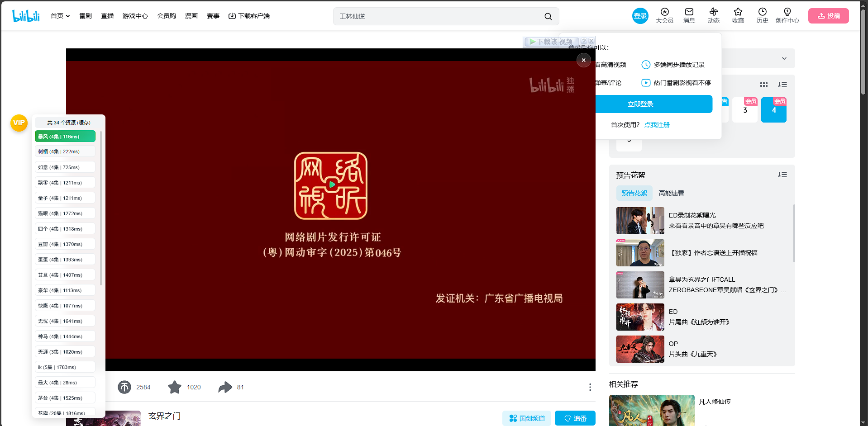Open the 创作中心 creator center icon

pos(787,13)
